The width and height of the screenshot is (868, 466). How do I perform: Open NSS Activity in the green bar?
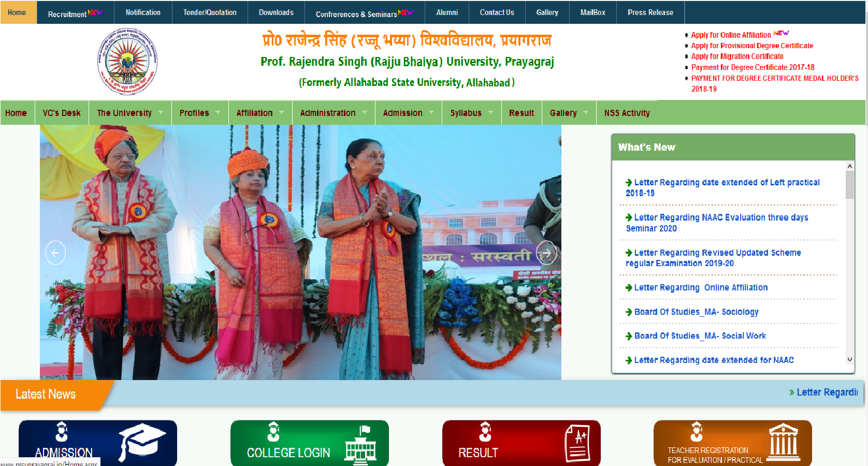627,113
